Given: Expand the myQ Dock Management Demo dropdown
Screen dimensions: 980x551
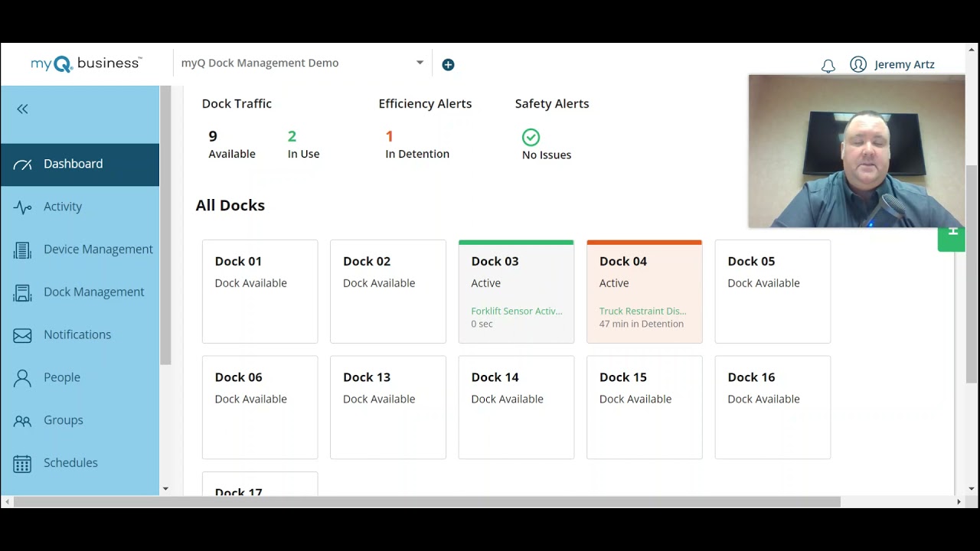Looking at the screenshot, I should click(420, 63).
